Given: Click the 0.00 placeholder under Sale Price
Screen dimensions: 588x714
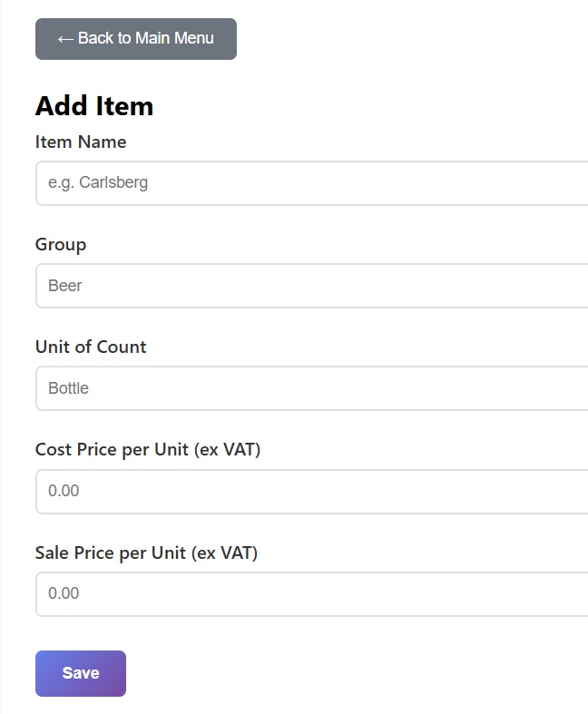Looking at the screenshot, I should click(64, 593).
